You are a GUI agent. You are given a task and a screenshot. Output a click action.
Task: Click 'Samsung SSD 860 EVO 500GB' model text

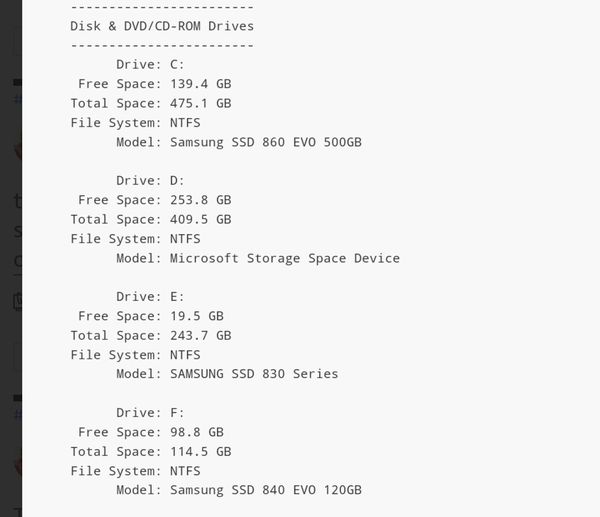click(266, 142)
